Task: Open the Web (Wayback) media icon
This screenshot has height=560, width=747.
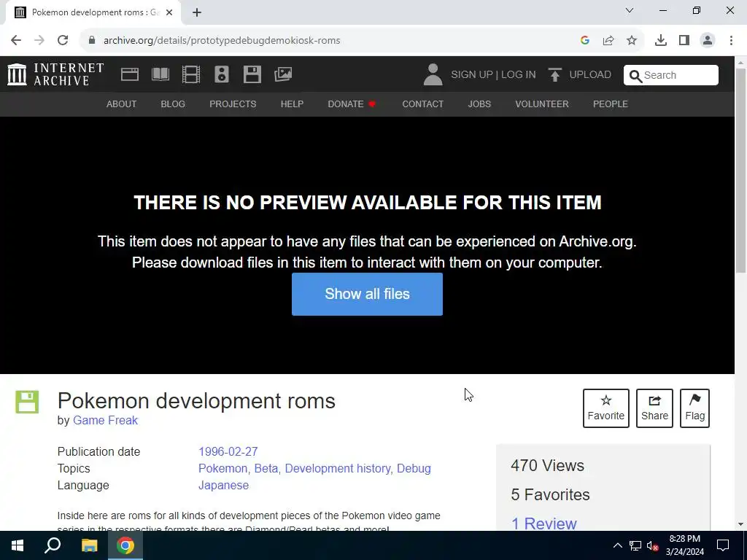Action: [x=130, y=74]
